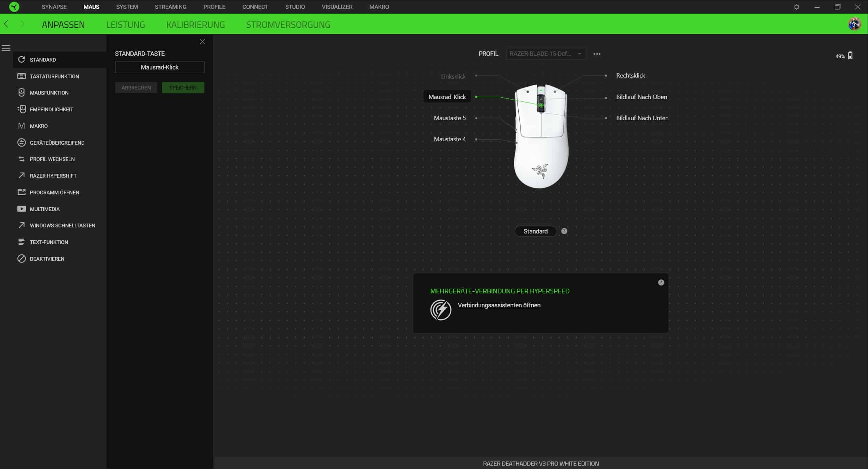The width and height of the screenshot is (868, 469).
Task: Pick the Makro function entry
Action: (38, 126)
